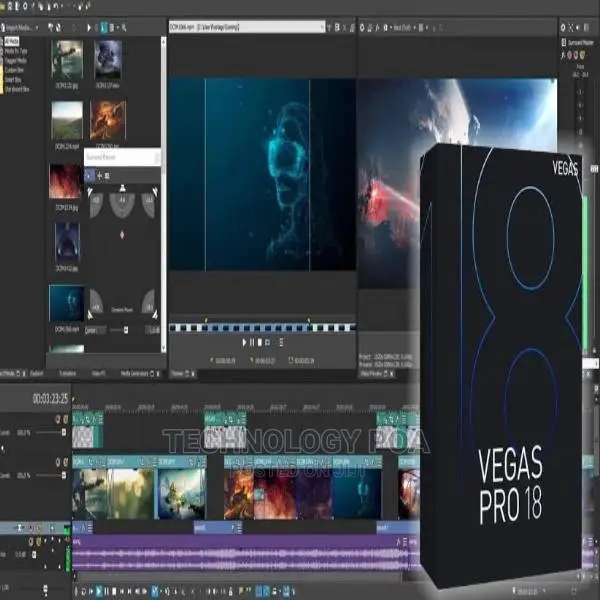Open the Trimmer media path dropdown
This screenshot has width=600, height=600.
322,27
